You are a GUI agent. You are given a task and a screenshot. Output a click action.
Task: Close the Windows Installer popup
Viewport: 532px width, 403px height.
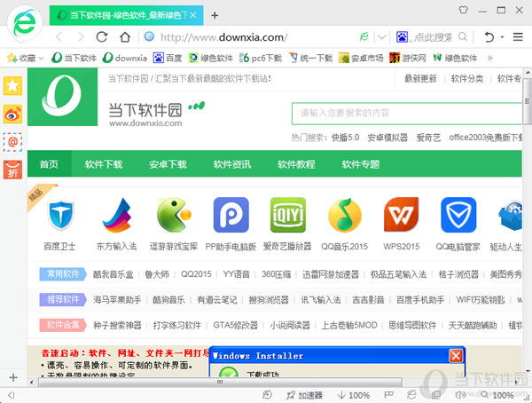456,356
